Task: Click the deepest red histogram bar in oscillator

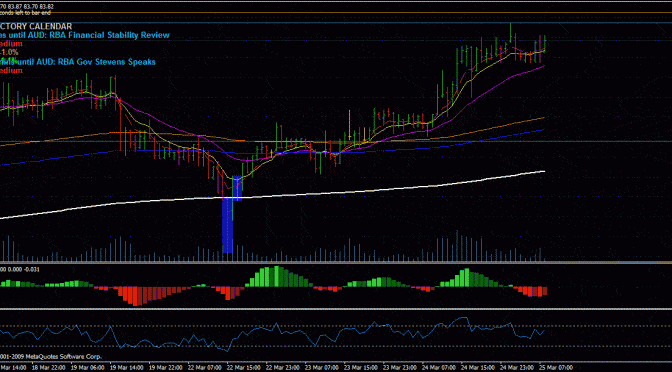Action: point(135,296)
